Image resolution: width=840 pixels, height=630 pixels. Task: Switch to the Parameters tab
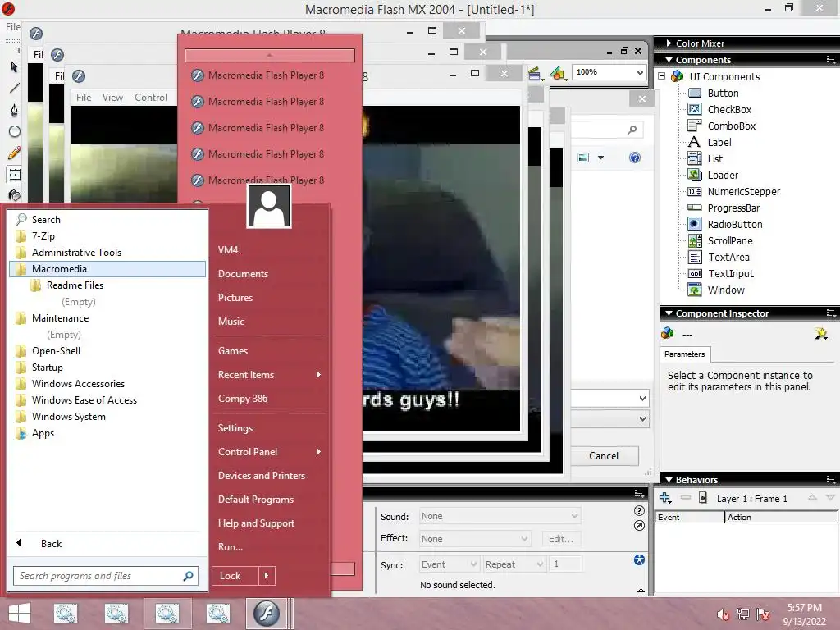click(x=685, y=354)
